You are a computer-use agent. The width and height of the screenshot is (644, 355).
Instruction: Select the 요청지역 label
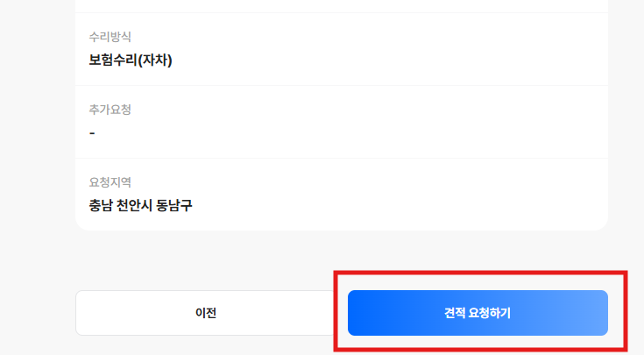tap(110, 182)
